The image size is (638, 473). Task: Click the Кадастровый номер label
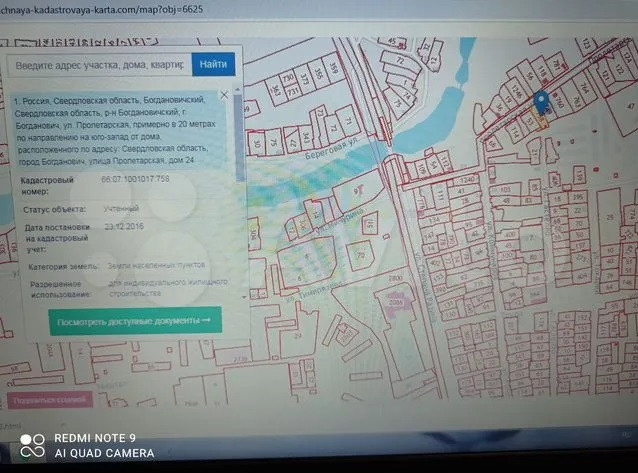(47, 185)
